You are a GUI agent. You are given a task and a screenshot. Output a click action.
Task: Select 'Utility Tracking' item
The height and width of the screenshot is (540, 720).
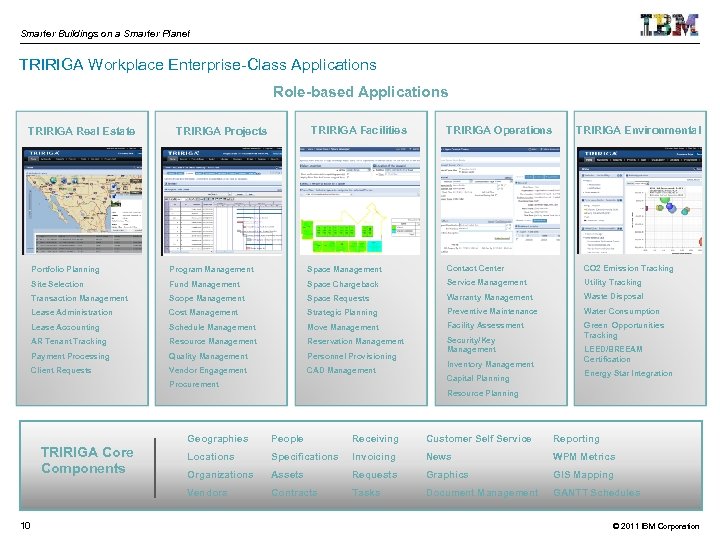pyautogui.click(x=613, y=282)
